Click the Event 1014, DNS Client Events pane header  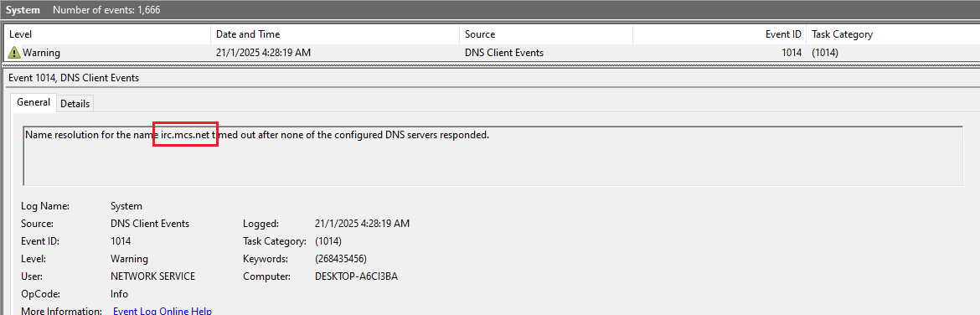click(x=73, y=78)
